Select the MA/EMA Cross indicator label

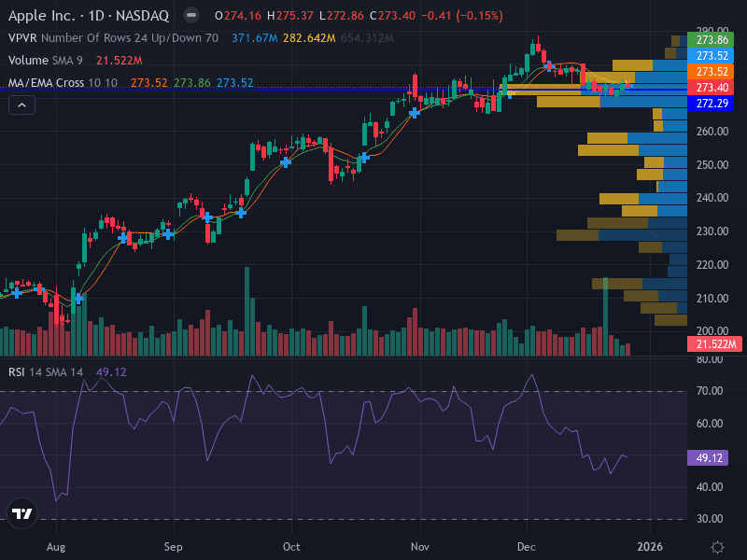63,83
